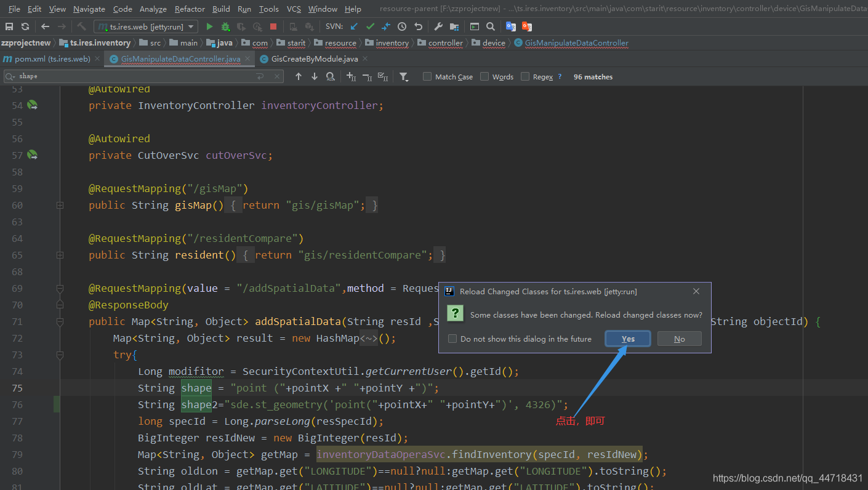Click Yes to reload changed classes

[x=628, y=339]
